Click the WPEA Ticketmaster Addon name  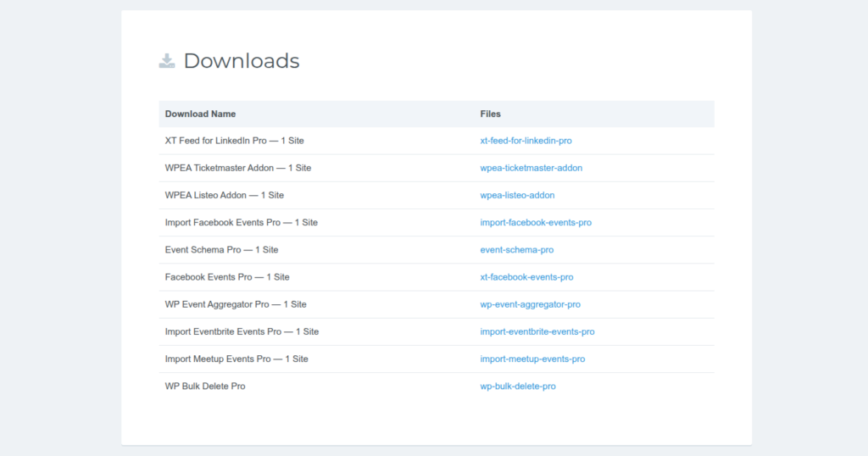point(237,168)
